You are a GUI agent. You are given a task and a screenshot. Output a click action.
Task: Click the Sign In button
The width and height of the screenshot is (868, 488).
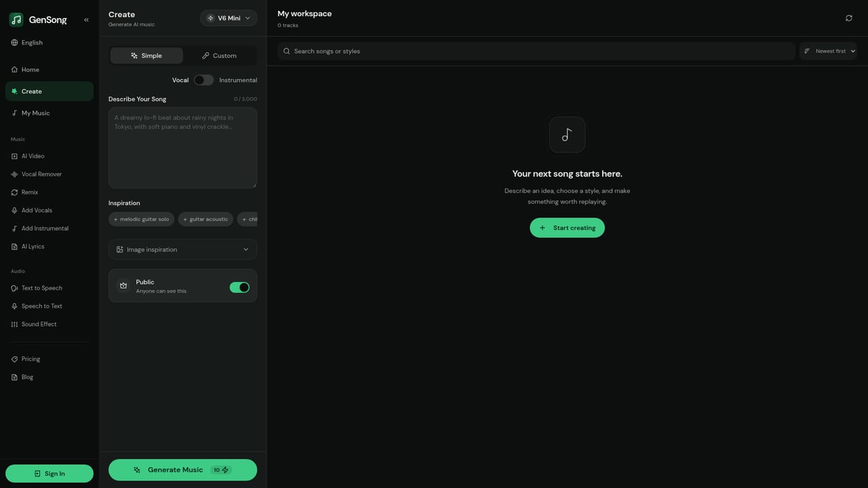(50, 474)
